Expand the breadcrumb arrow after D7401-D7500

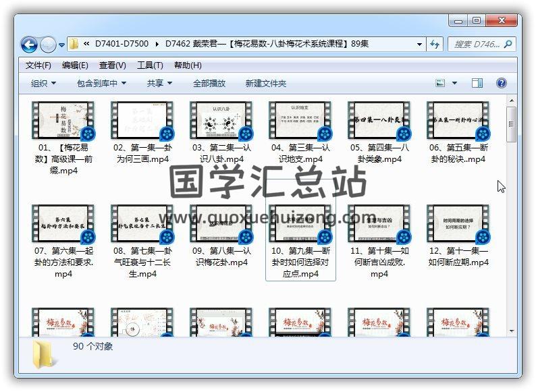157,44
